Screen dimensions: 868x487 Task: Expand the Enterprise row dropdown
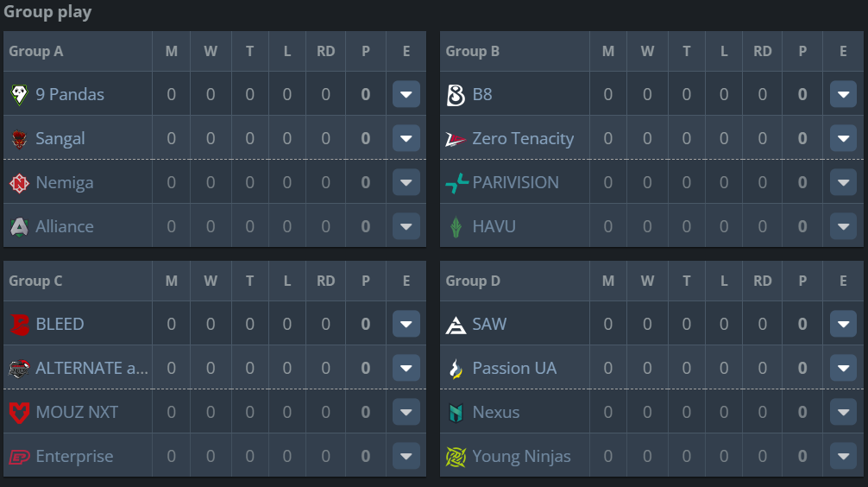coord(406,456)
